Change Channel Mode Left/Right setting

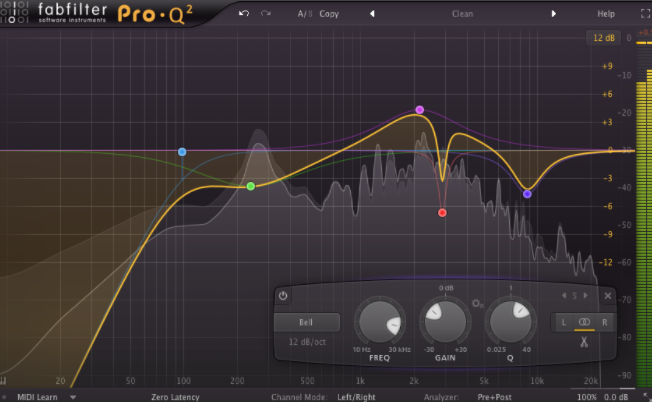click(x=356, y=397)
